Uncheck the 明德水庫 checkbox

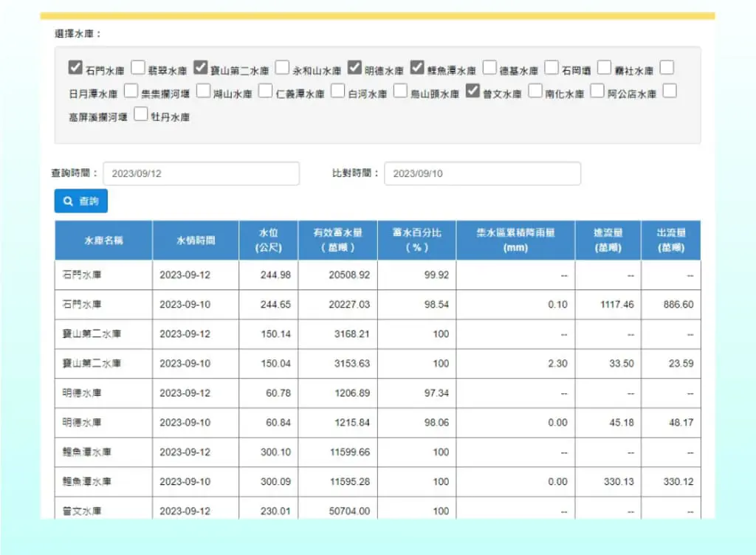(x=354, y=67)
